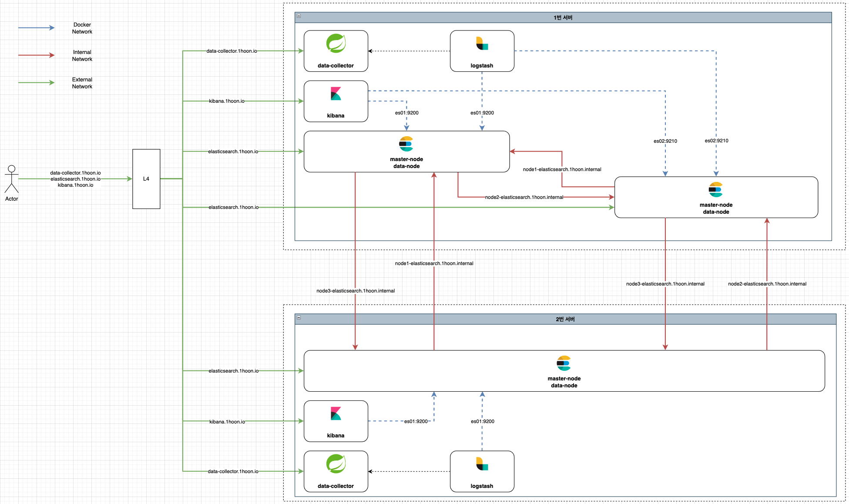Click the Kibana icon in server 2
Screen dimensions: 849x504
click(336, 413)
